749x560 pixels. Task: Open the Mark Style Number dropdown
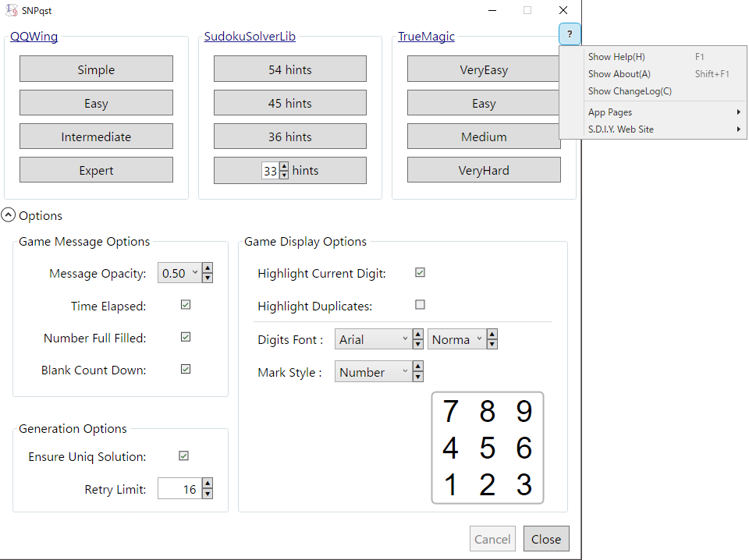pyautogui.click(x=373, y=371)
